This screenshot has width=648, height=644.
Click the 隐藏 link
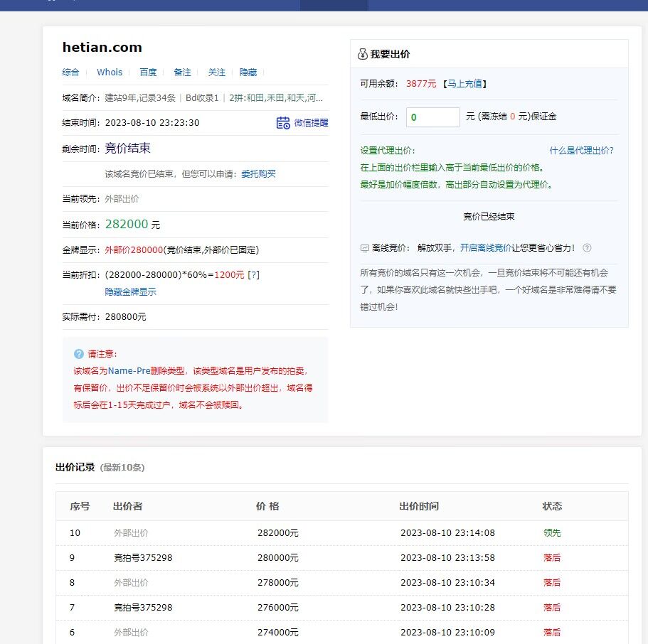248,73
